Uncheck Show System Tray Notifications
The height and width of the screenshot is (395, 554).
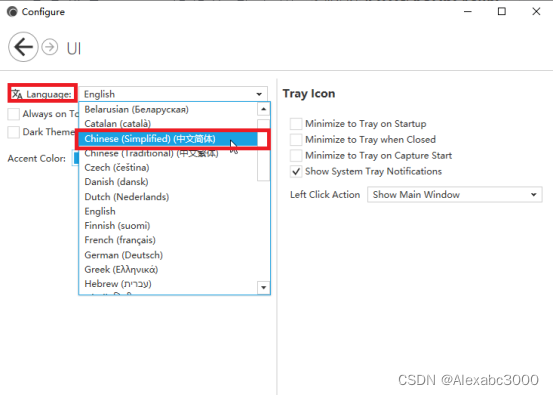[296, 172]
